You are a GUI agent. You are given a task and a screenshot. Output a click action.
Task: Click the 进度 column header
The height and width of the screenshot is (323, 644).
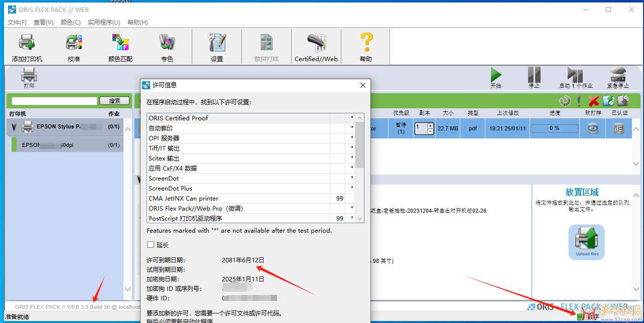click(x=554, y=113)
